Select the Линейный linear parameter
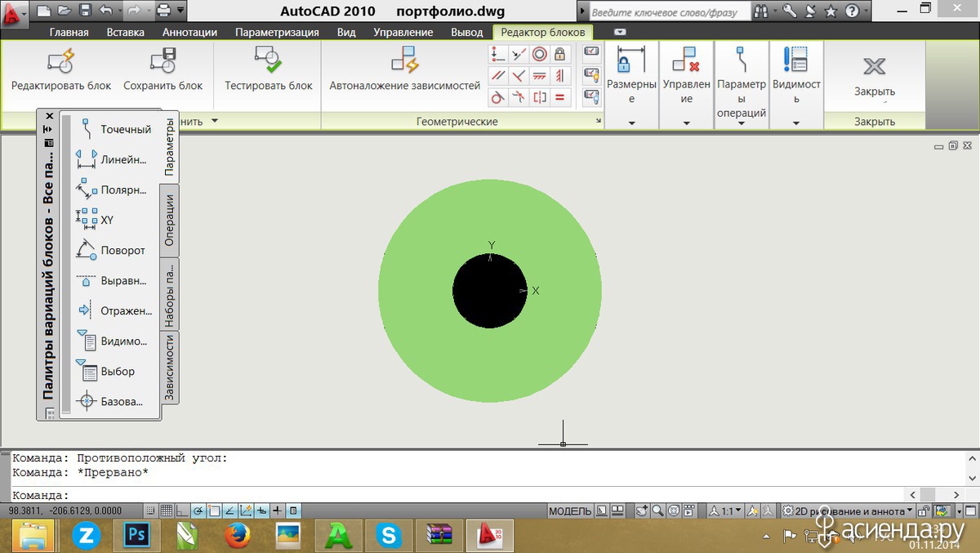The height and width of the screenshot is (553, 980). pyautogui.click(x=112, y=159)
